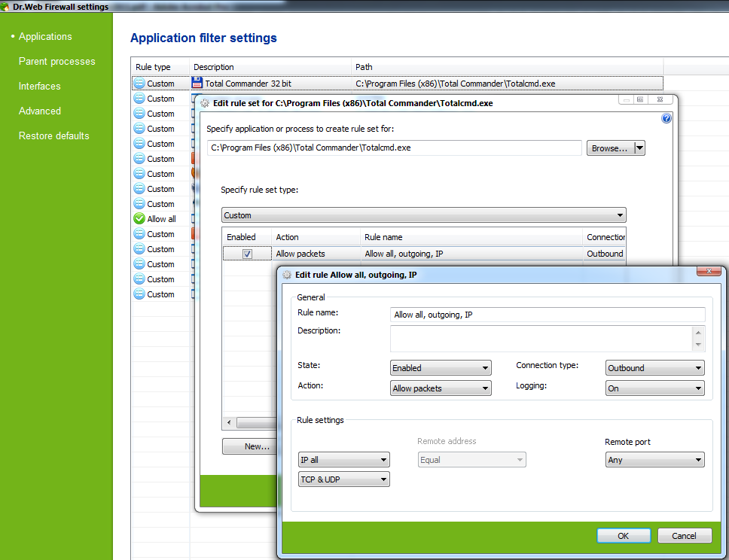Click the Action column header in the rules list
Screen dimensions: 729x560
[x=316, y=237]
